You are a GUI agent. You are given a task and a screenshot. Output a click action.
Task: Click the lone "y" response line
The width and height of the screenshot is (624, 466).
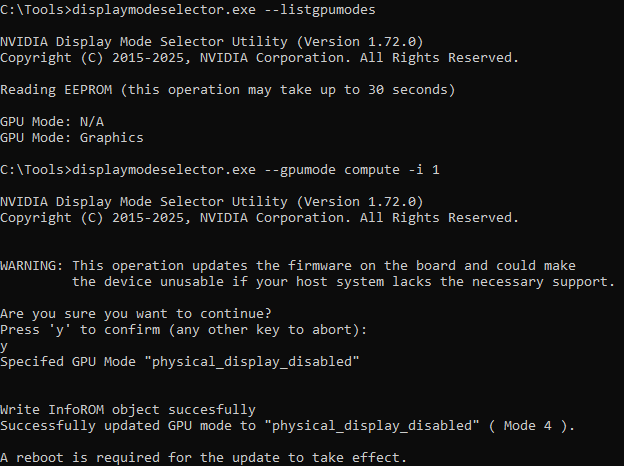pos(4,346)
